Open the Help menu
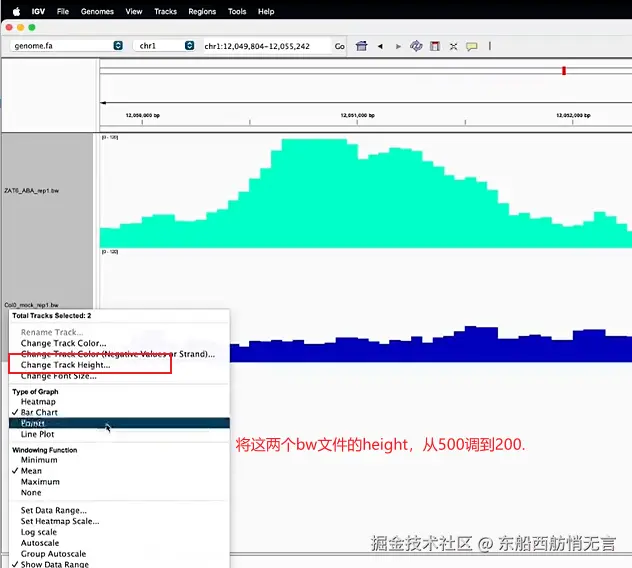 266,11
